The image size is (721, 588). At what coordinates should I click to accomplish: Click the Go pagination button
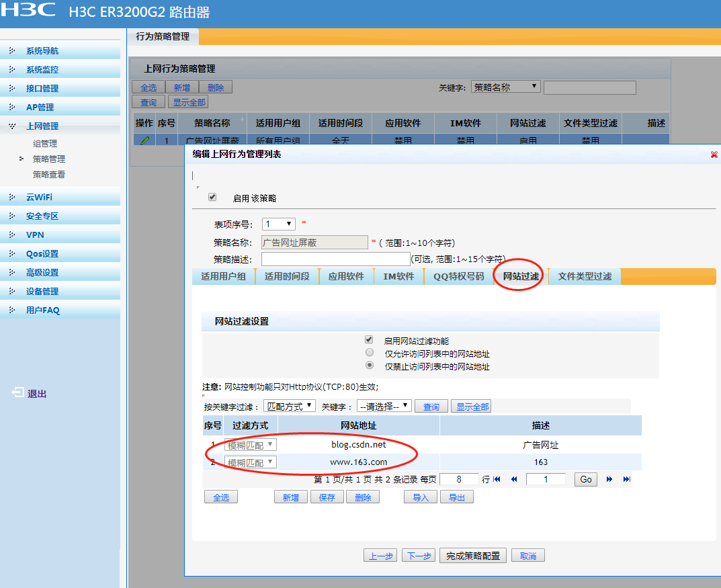pyautogui.click(x=586, y=479)
